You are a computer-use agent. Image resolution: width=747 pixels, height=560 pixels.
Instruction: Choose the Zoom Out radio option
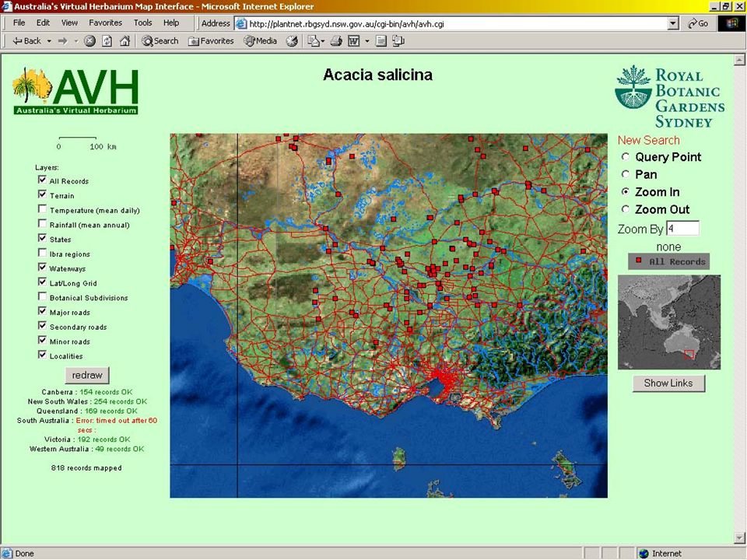(x=626, y=209)
